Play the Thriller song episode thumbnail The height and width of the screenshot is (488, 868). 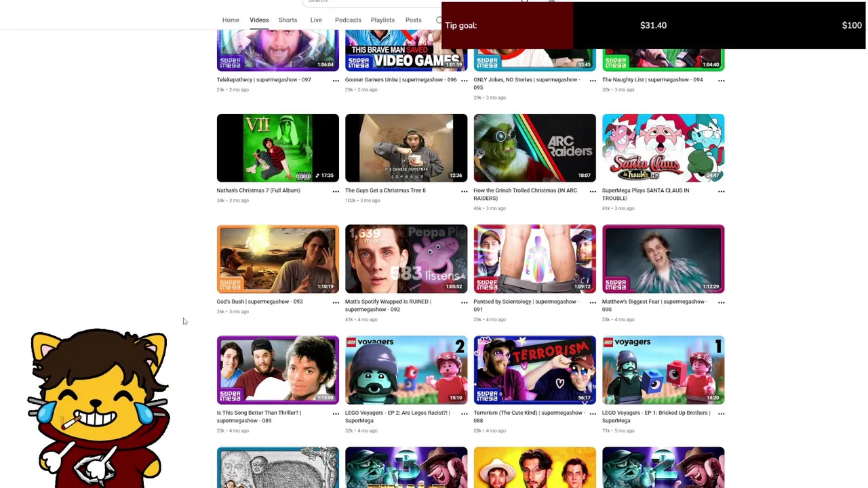[277, 370]
